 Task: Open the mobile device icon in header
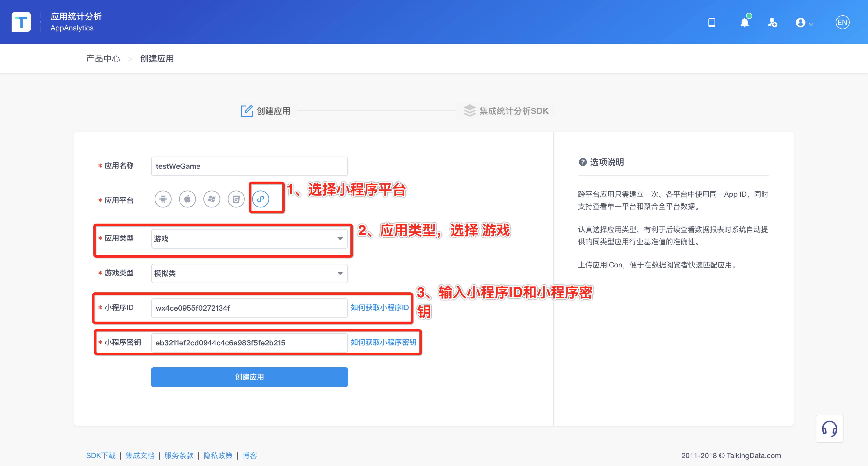712,23
